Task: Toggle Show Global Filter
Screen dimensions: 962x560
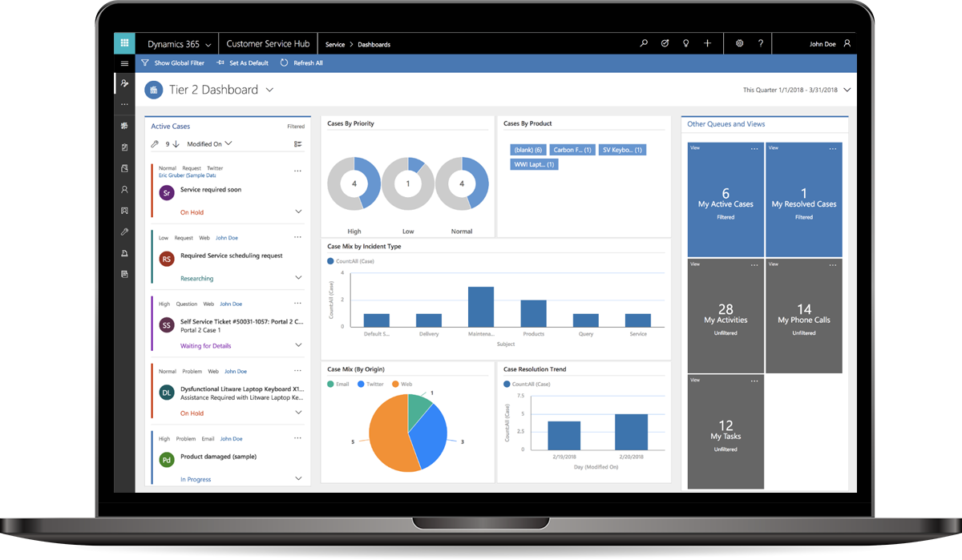Action: pyautogui.click(x=173, y=62)
